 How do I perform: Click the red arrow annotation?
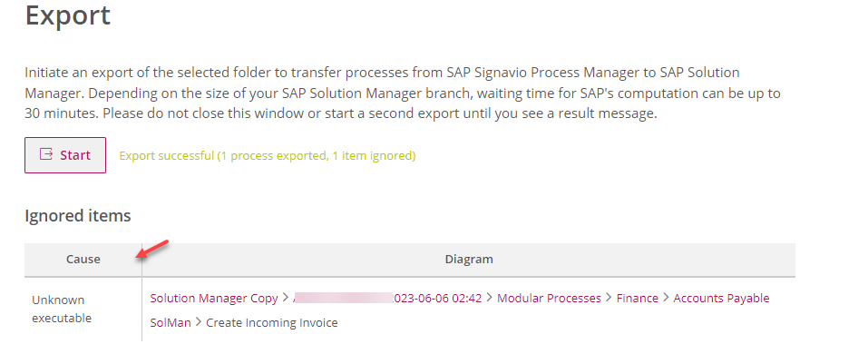pyautogui.click(x=152, y=249)
